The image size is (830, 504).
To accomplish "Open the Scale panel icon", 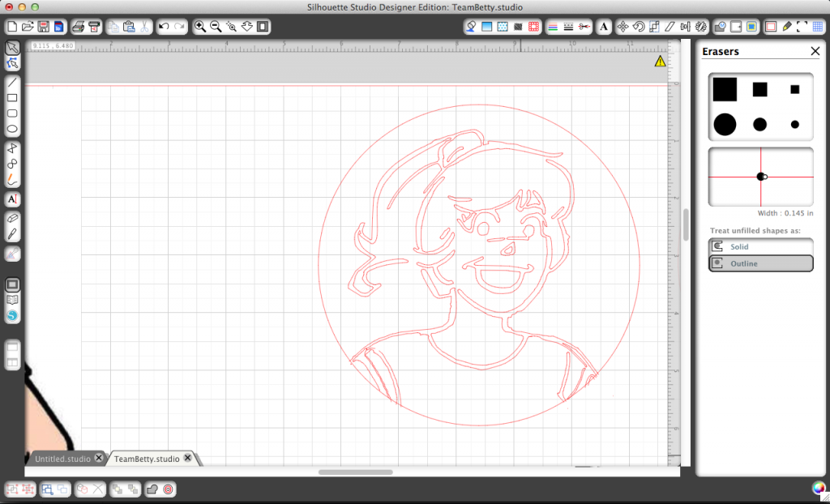I will 654,27.
